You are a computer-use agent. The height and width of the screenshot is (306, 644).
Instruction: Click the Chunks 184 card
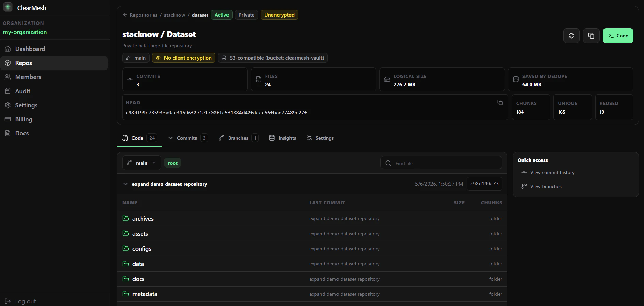(x=531, y=107)
